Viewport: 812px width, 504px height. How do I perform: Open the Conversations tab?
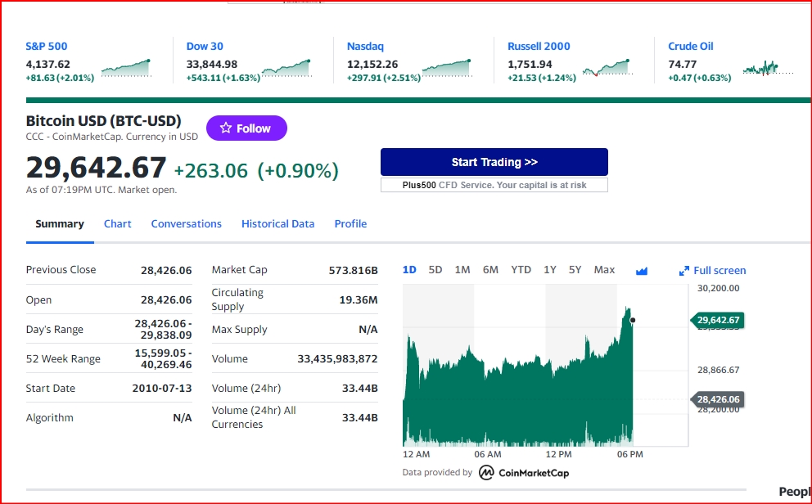tap(186, 224)
